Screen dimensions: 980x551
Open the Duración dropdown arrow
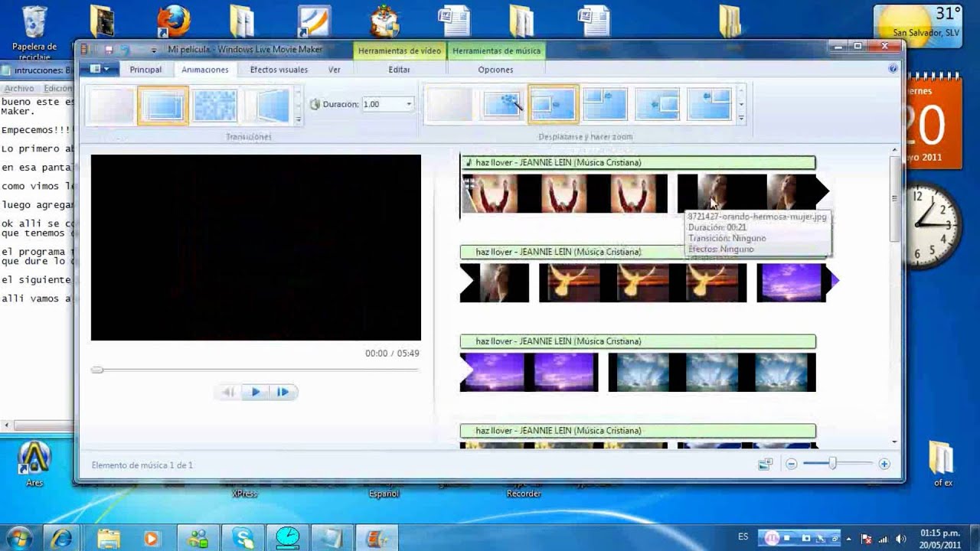tap(409, 104)
